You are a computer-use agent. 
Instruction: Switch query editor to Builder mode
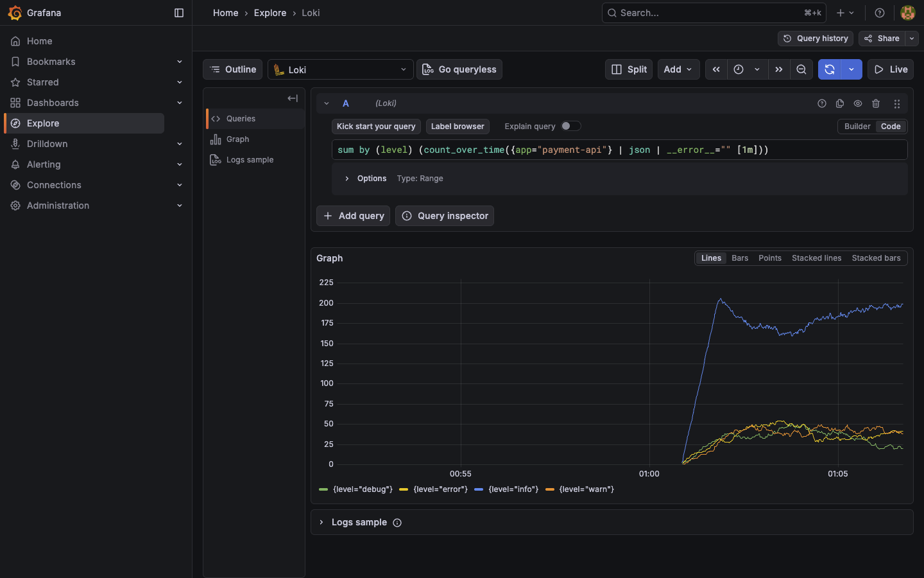[857, 127]
